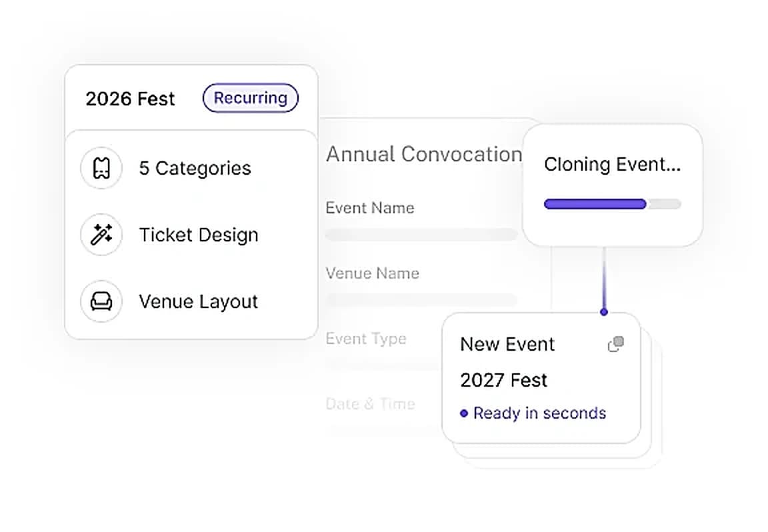Viewport: 768px width, 532px height.
Task: Click the magic wand Ticket Design icon
Action: click(101, 235)
